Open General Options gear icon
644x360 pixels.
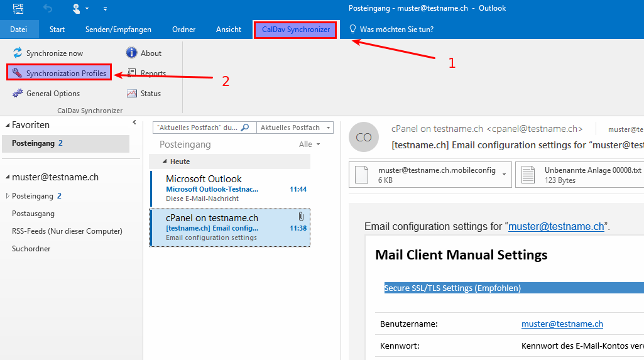click(17, 93)
